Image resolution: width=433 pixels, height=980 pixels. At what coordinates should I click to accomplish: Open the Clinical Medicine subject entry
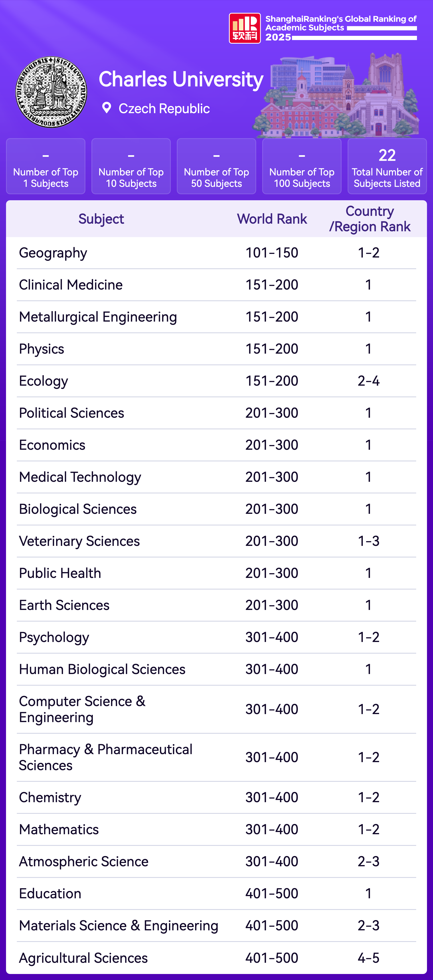(x=71, y=285)
